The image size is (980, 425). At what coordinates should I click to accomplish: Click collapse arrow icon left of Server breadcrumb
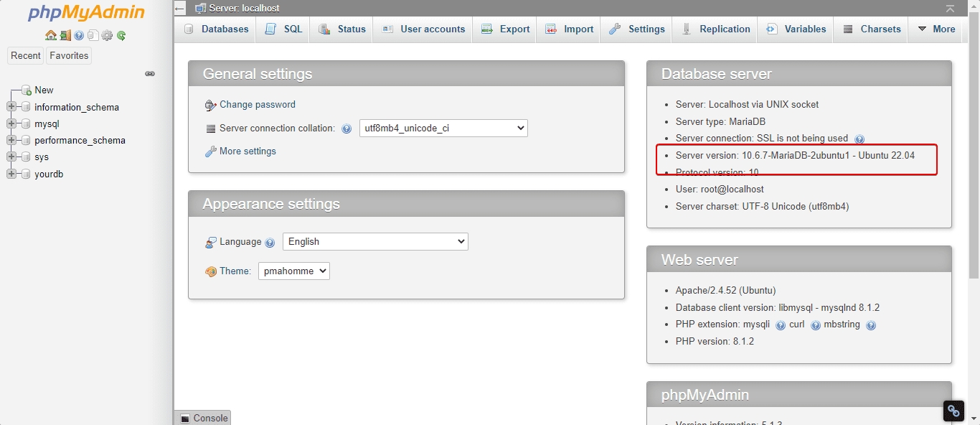(180, 9)
